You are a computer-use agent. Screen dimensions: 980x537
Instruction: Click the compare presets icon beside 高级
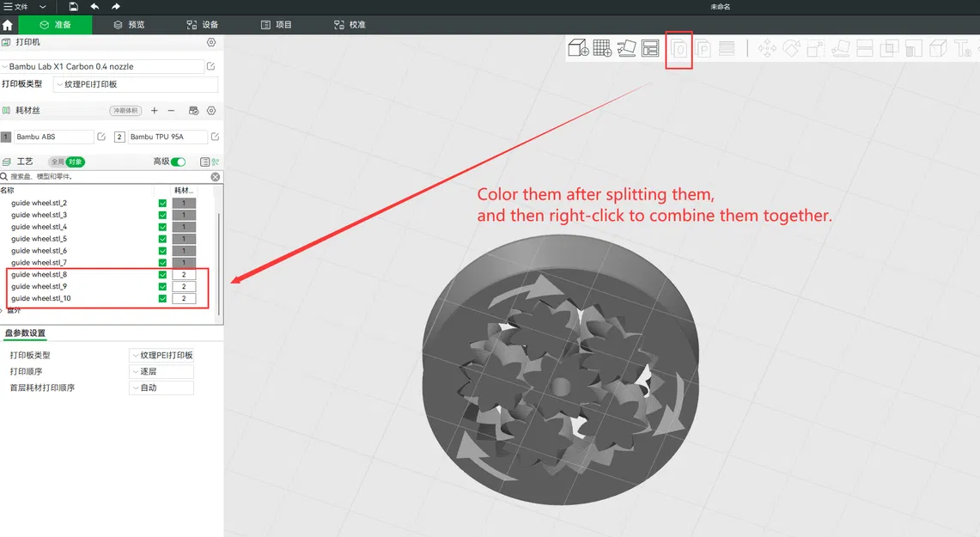coord(216,162)
